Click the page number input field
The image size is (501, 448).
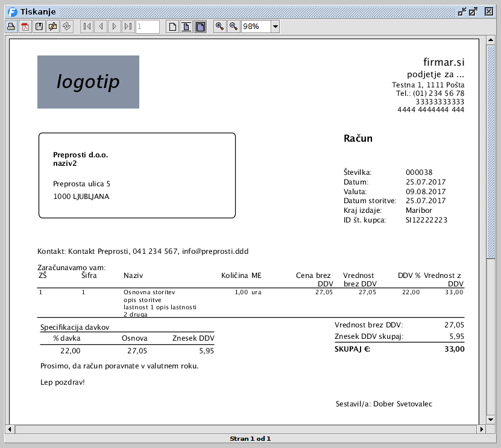[x=148, y=27]
